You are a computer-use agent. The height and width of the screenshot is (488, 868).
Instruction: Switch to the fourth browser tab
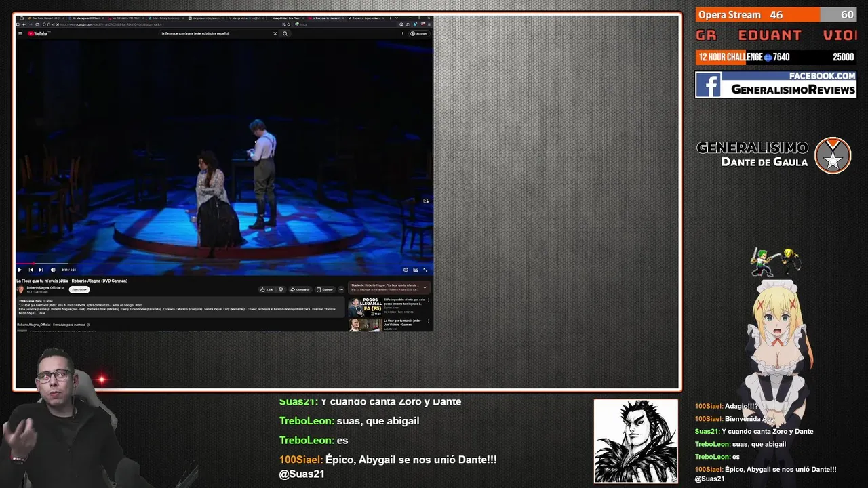coord(167,18)
